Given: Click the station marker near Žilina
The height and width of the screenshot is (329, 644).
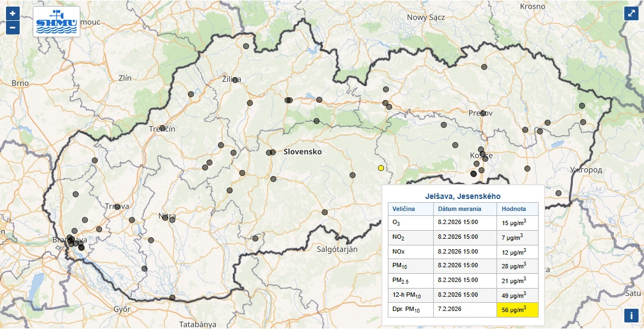Looking at the screenshot, I should click(x=235, y=80).
